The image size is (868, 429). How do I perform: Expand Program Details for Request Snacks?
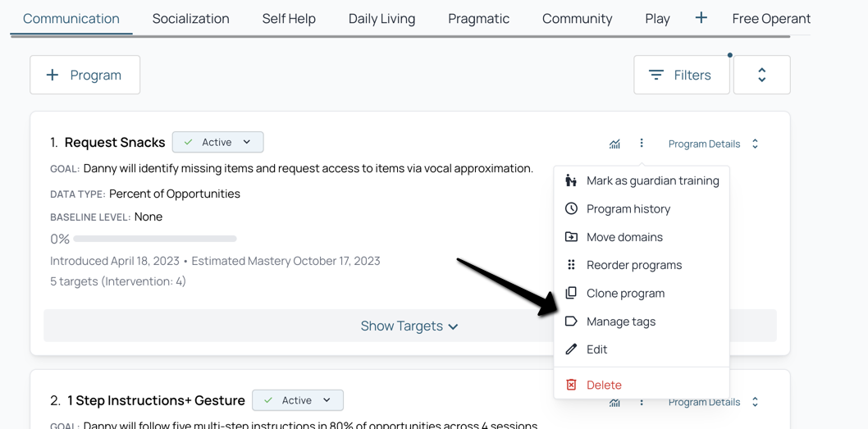point(713,144)
